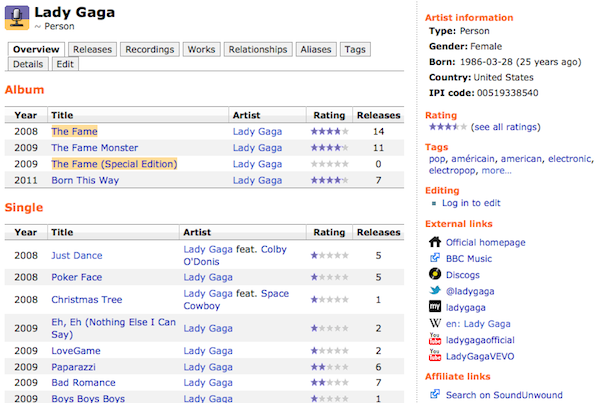Click the american tag
The height and width of the screenshot is (403, 600).
pos(521,159)
